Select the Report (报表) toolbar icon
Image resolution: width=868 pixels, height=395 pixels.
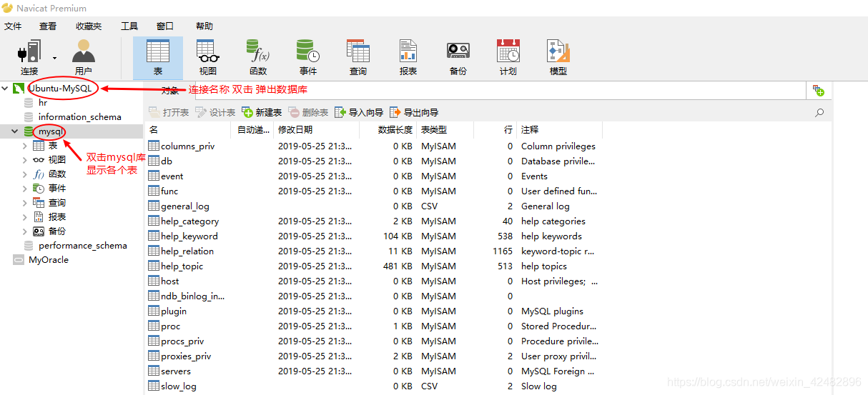408,59
